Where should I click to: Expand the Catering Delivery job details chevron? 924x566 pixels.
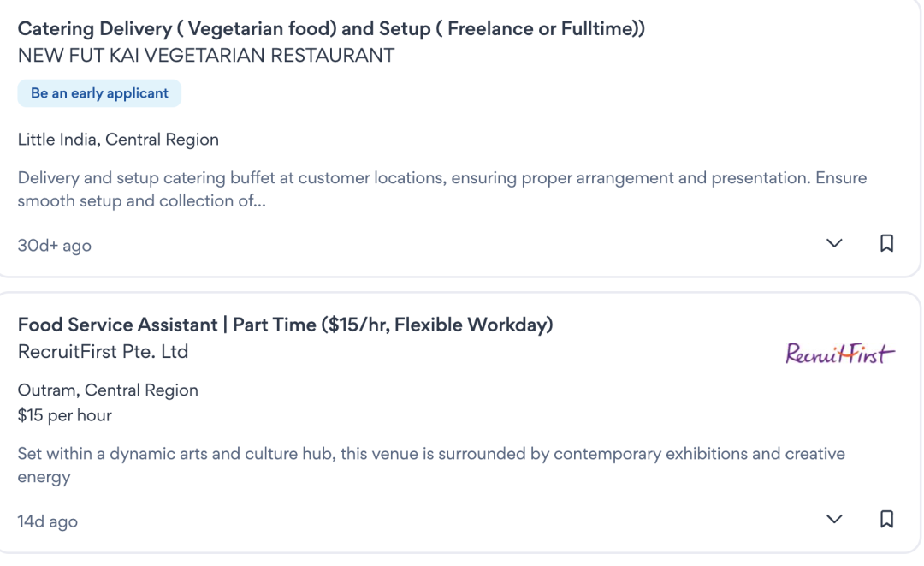coord(834,245)
